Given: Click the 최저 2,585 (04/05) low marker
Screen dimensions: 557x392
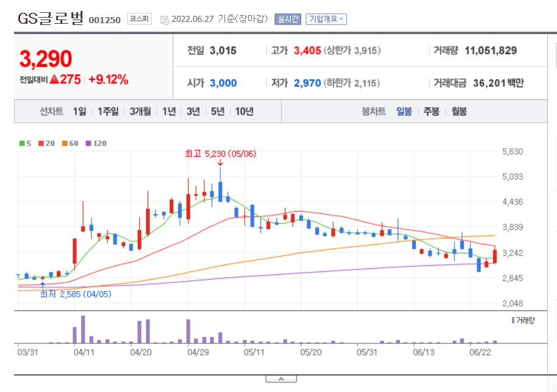Looking at the screenshot, I should pyautogui.click(x=75, y=294).
